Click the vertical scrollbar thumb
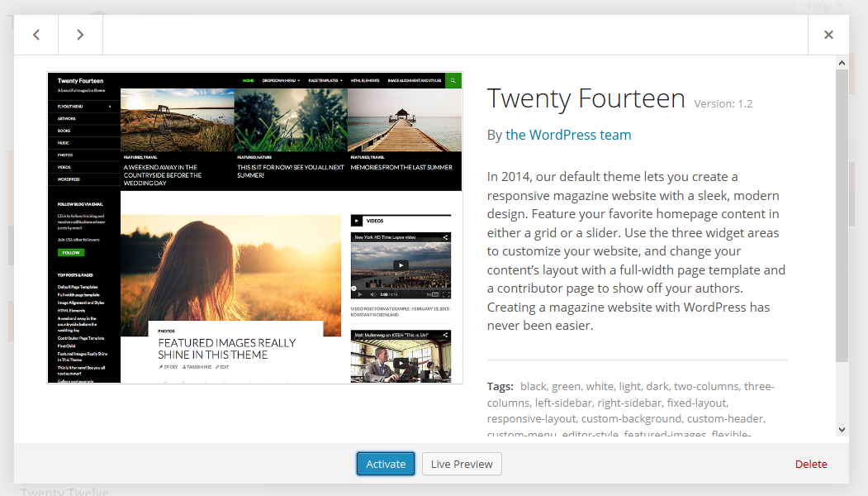 click(842, 216)
